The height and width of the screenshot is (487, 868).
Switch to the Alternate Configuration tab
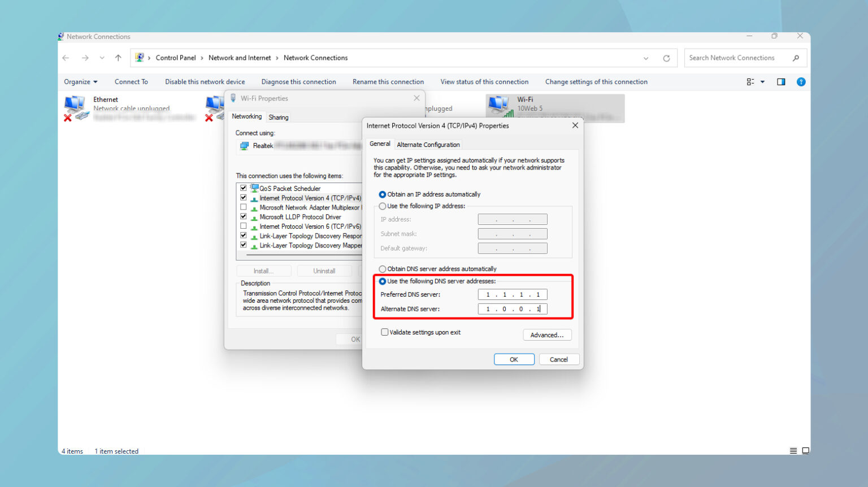click(428, 144)
